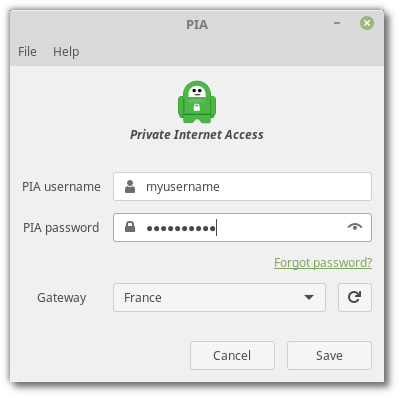Close the PIA window

[367, 23]
